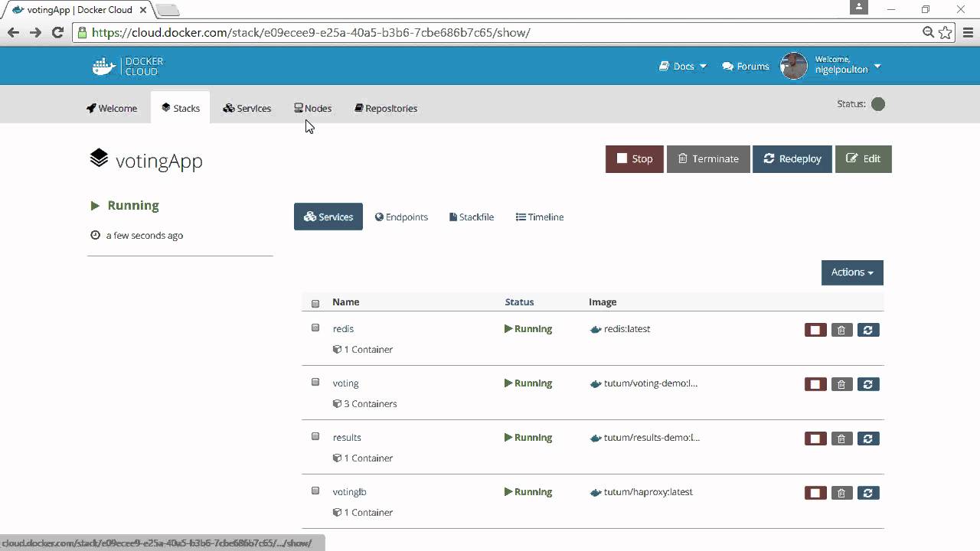Image resolution: width=980 pixels, height=551 pixels.
Task: Click the browser forward arrow
Action: [35, 32]
